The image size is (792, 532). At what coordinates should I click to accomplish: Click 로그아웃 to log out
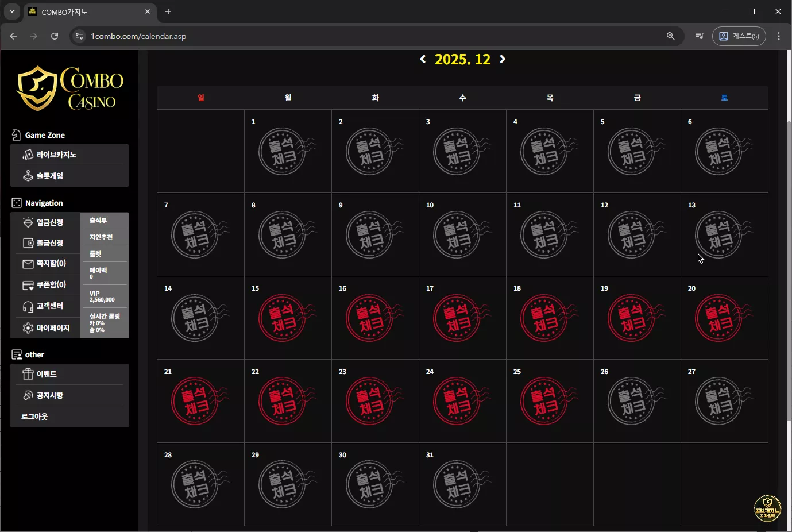click(x=34, y=417)
